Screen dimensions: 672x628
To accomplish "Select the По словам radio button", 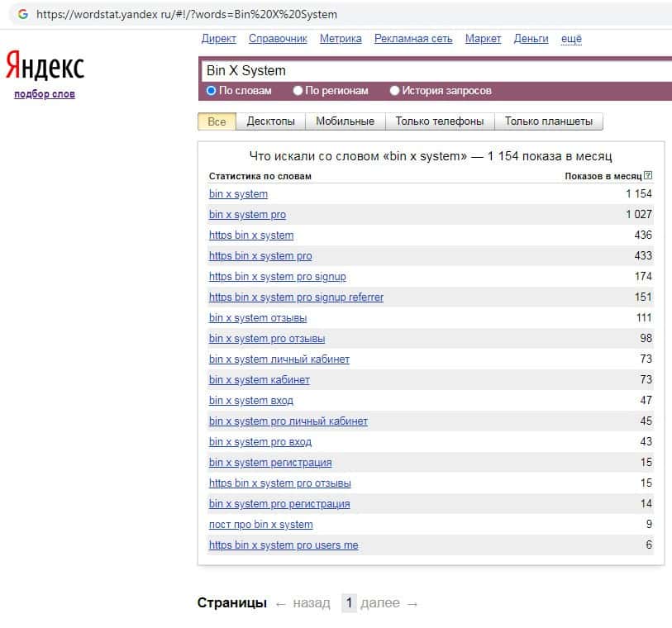I will click(211, 91).
